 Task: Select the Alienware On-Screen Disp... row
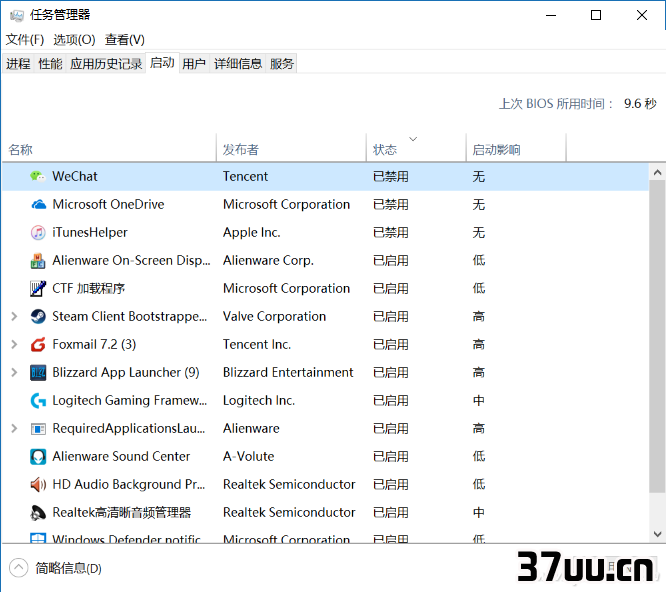pyautogui.click(x=325, y=260)
